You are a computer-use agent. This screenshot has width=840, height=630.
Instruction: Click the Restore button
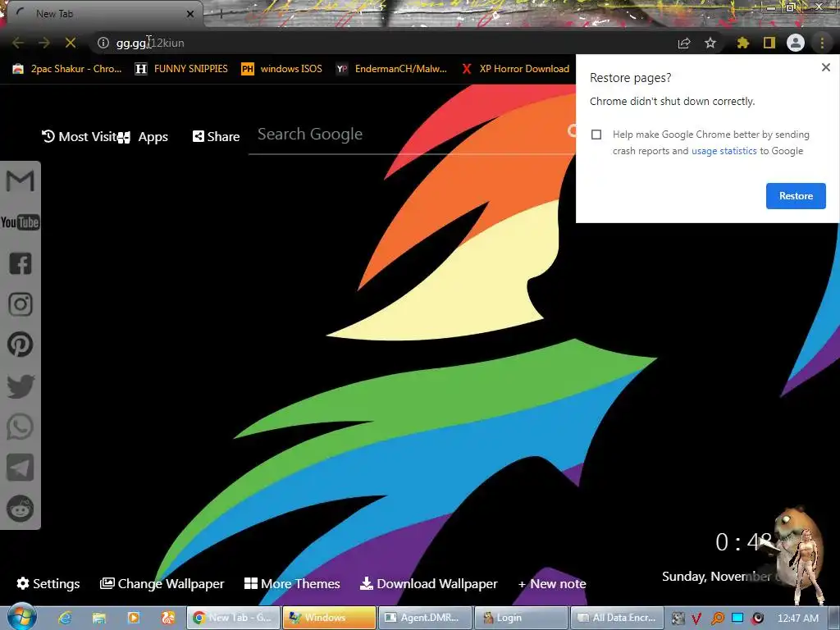(796, 196)
